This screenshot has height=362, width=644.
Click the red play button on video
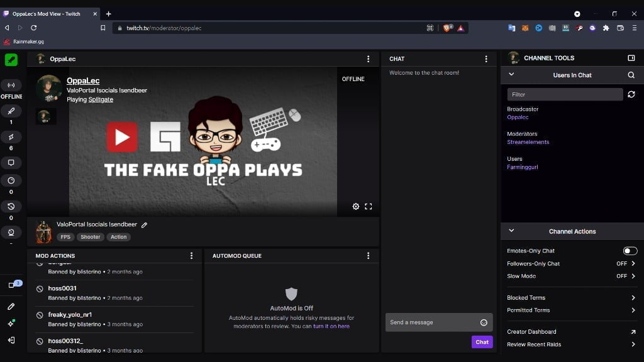(x=122, y=137)
